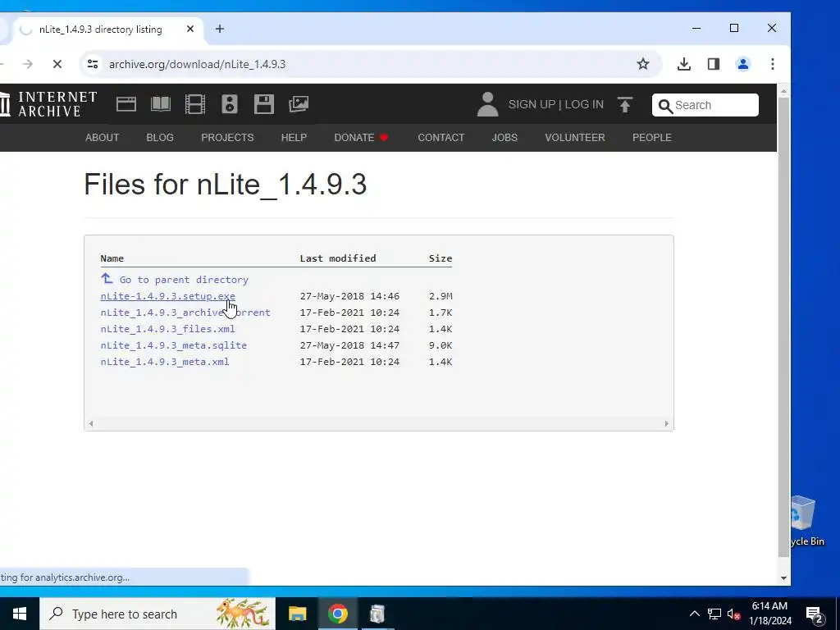
Task: Open the PROJECTS menu item
Action: (x=227, y=138)
